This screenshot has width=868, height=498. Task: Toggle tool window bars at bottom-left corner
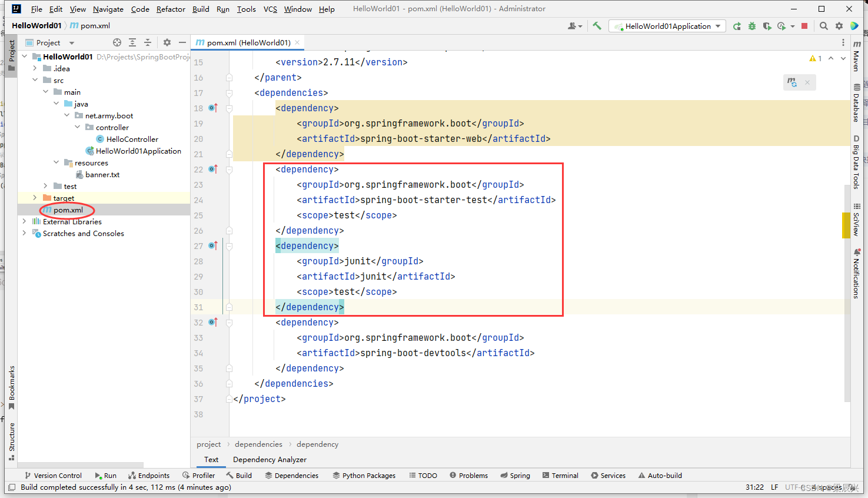[x=11, y=487]
